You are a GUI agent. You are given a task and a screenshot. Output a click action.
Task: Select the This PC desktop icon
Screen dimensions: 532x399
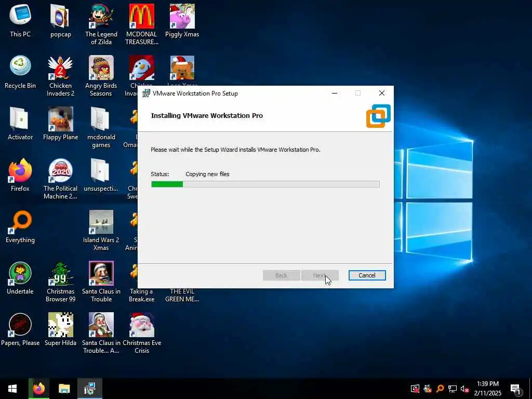[x=20, y=21]
